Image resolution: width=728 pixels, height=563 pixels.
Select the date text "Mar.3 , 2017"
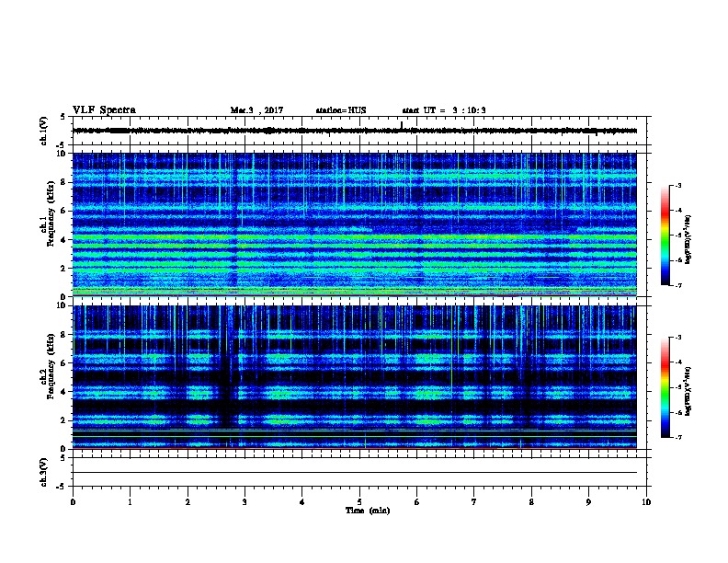coord(256,110)
